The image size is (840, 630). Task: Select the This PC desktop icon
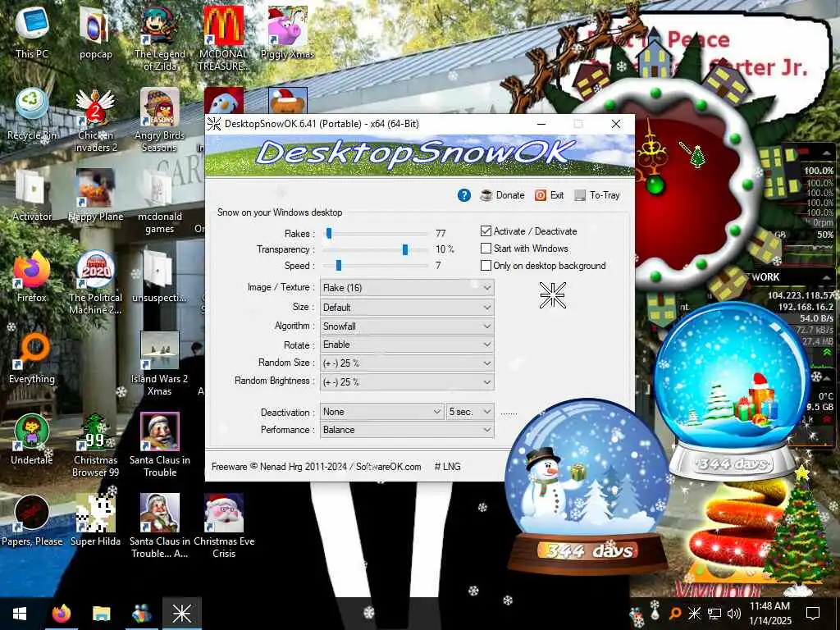tap(32, 33)
